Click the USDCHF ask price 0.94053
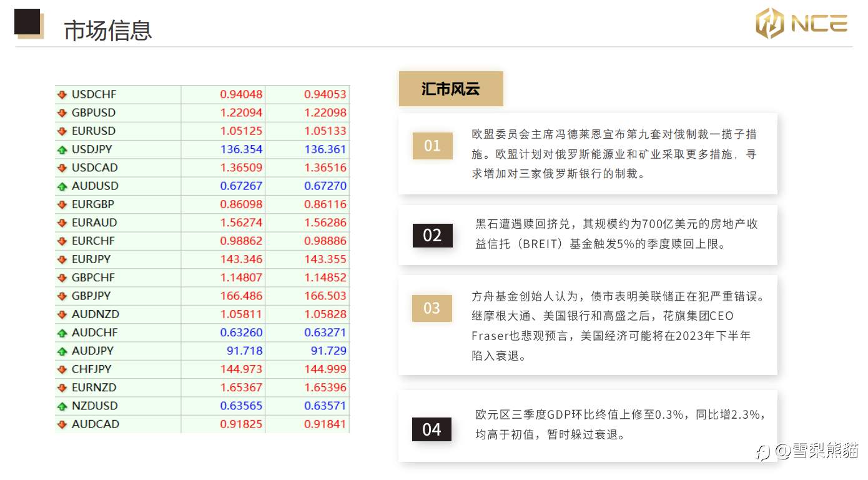The height and width of the screenshot is (480, 868). [x=325, y=94]
